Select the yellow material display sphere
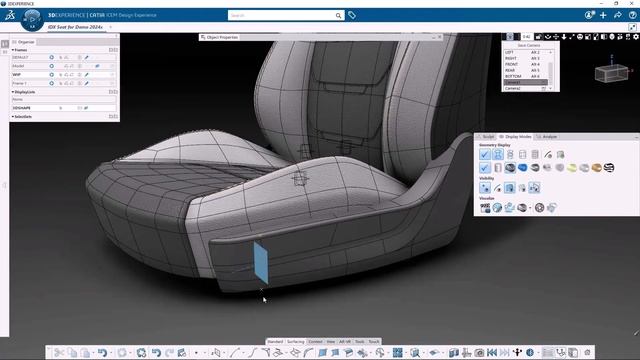This screenshot has height=360, width=640. click(x=572, y=168)
